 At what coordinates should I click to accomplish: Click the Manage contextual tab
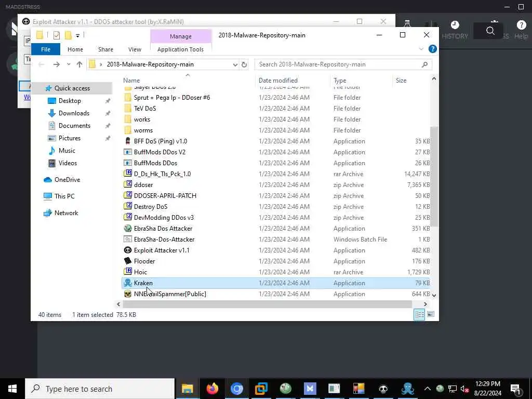(x=180, y=36)
